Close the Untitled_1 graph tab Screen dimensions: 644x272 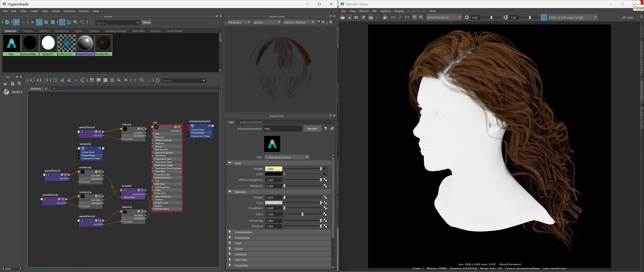(46, 89)
